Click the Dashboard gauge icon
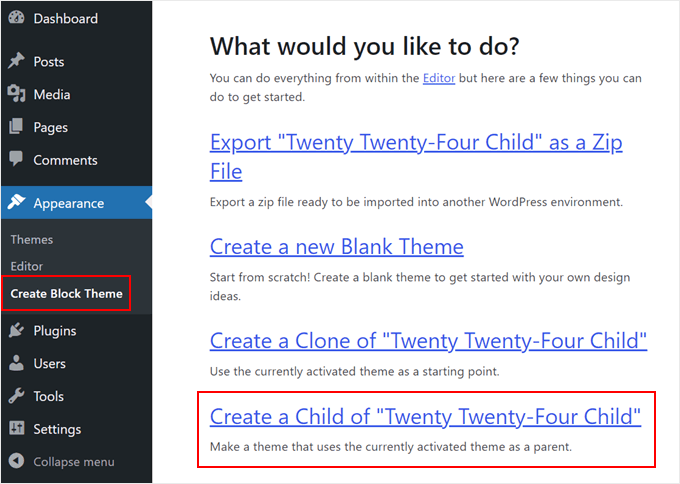Viewport: 680px width, 484px height. pos(16,18)
